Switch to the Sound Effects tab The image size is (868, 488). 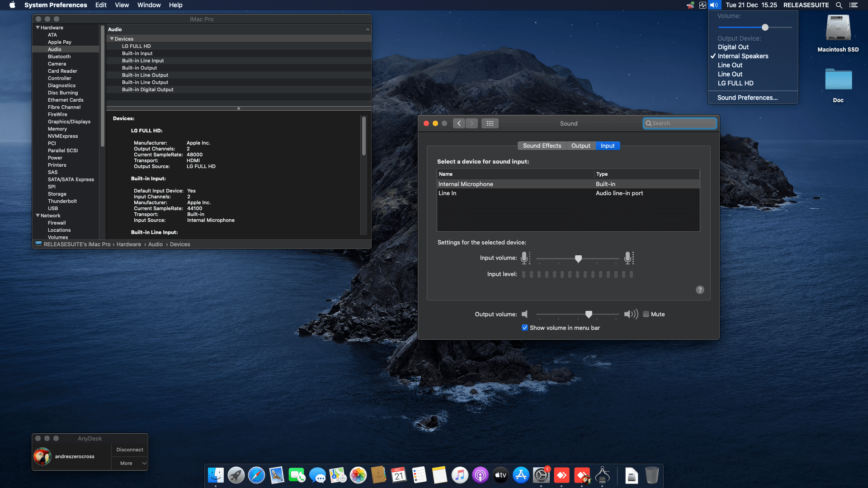click(x=542, y=146)
